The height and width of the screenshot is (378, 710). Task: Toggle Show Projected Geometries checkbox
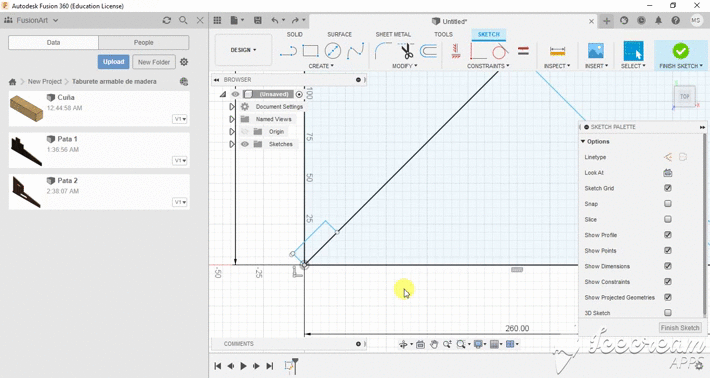(667, 297)
